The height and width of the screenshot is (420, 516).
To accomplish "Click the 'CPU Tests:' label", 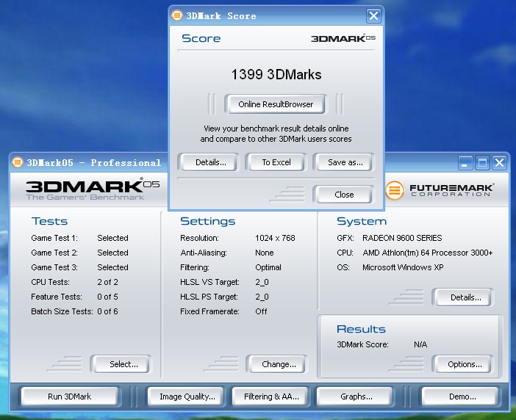I will [50, 282].
